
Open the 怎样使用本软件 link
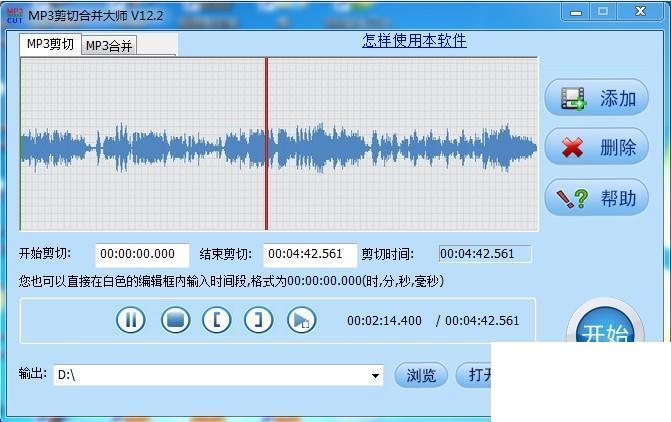(414, 41)
